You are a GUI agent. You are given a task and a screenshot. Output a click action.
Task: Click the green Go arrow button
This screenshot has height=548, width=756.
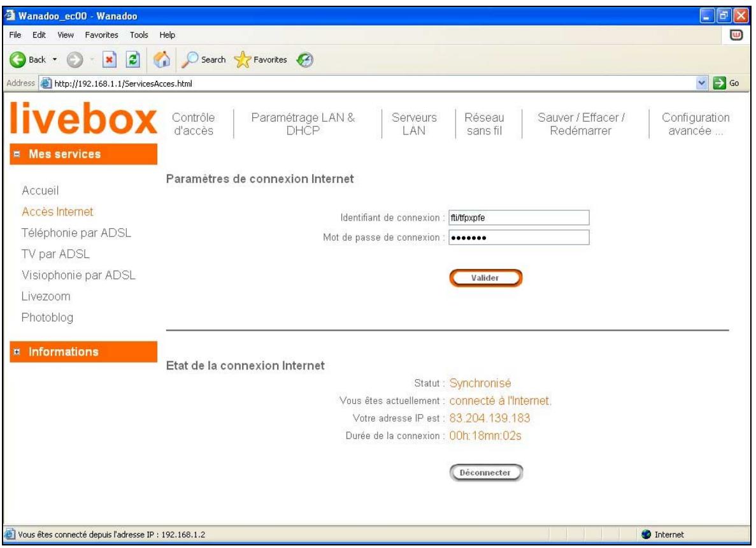pos(719,83)
